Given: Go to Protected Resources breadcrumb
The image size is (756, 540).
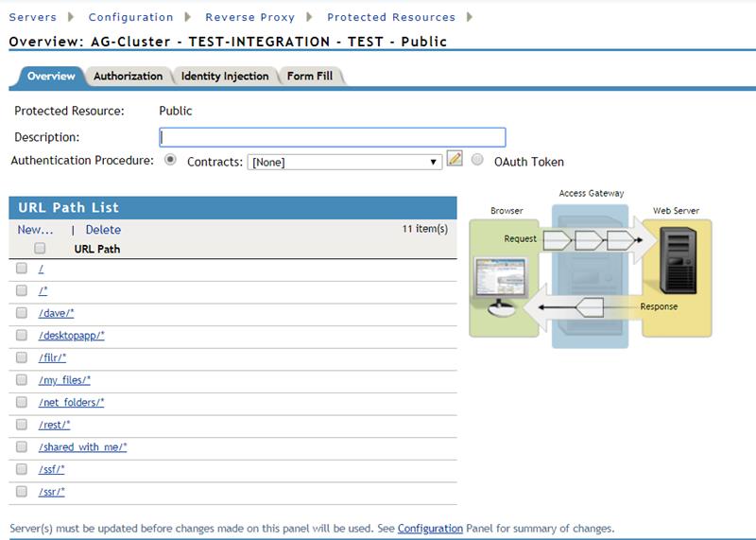Looking at the screenshot, I should [x=390, y=17].
